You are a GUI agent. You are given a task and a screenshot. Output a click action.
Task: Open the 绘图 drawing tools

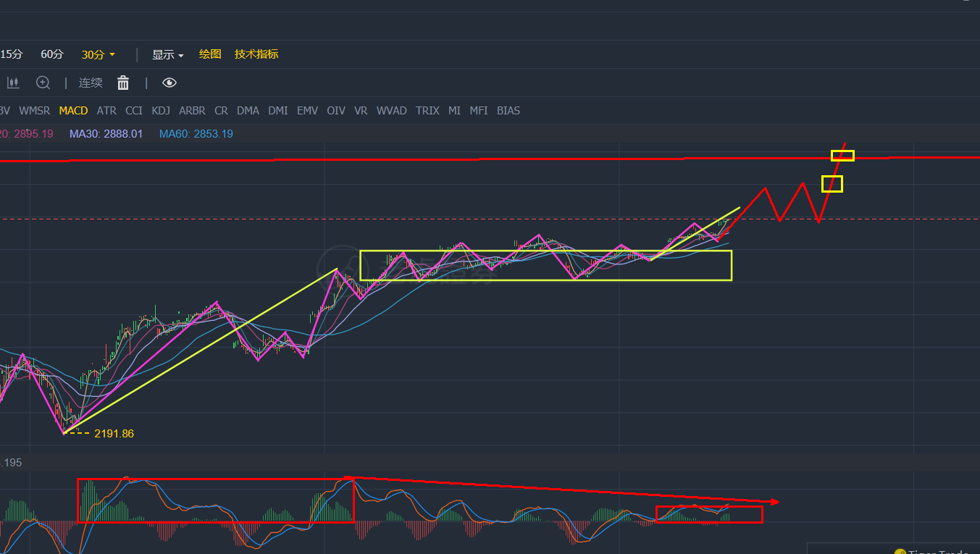click(210, 54)
